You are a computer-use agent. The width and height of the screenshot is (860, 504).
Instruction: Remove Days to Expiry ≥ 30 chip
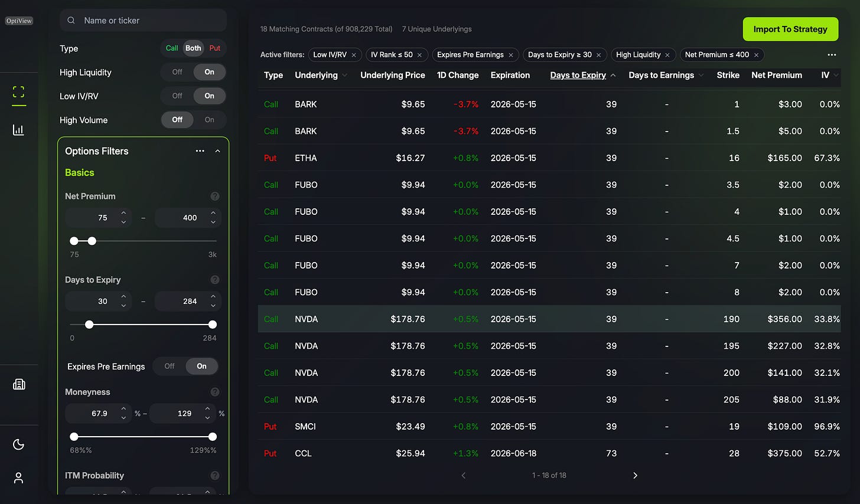coord(598,55)
